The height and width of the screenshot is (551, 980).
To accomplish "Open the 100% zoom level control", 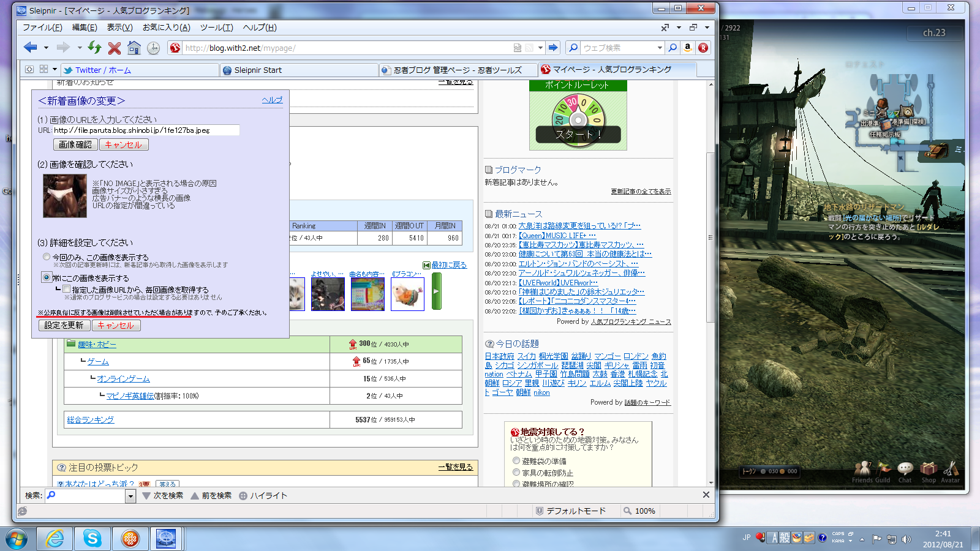I will point(639,511).
